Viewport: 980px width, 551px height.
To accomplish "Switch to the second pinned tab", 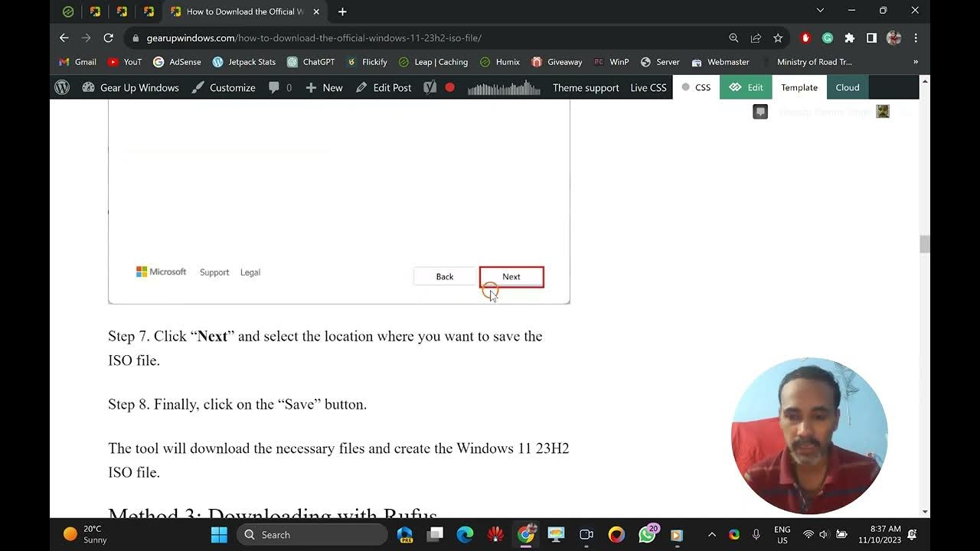I will coord(95,11).
